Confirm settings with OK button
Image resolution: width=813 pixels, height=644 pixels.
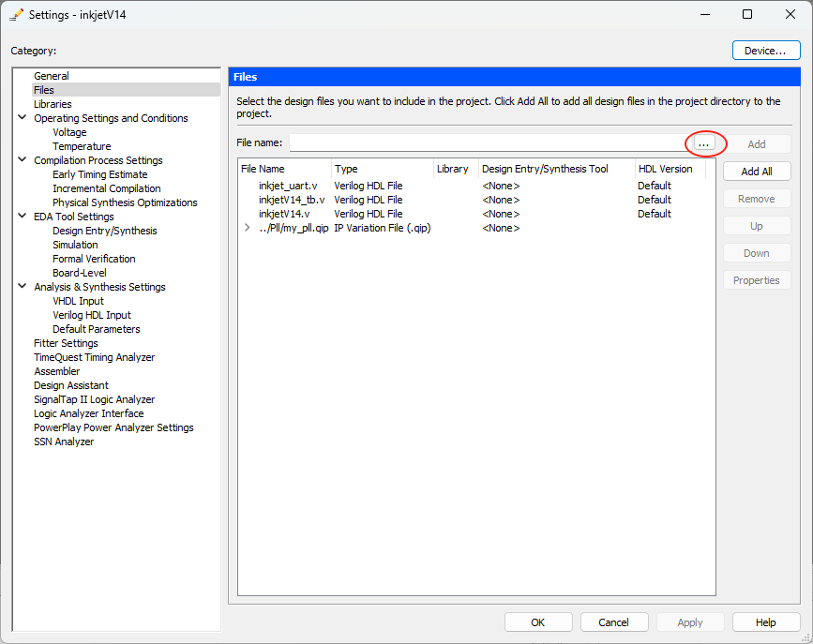[538, 622]
